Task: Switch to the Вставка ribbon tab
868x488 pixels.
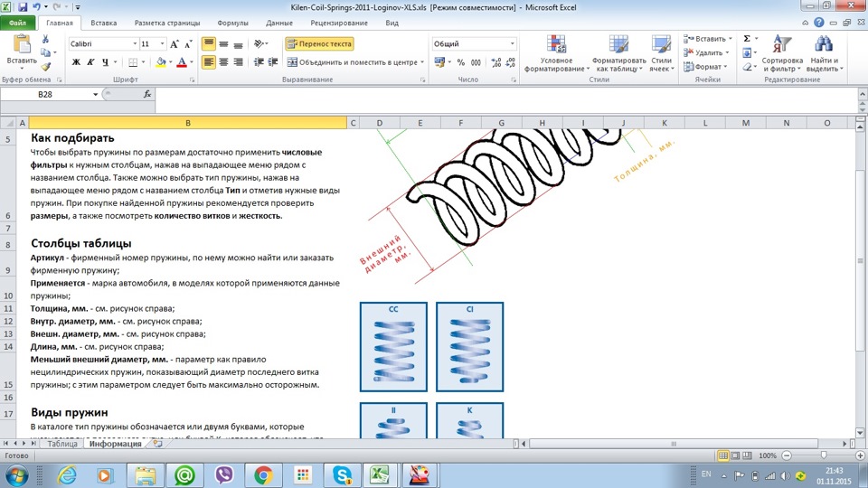Action: click(103, 23)
